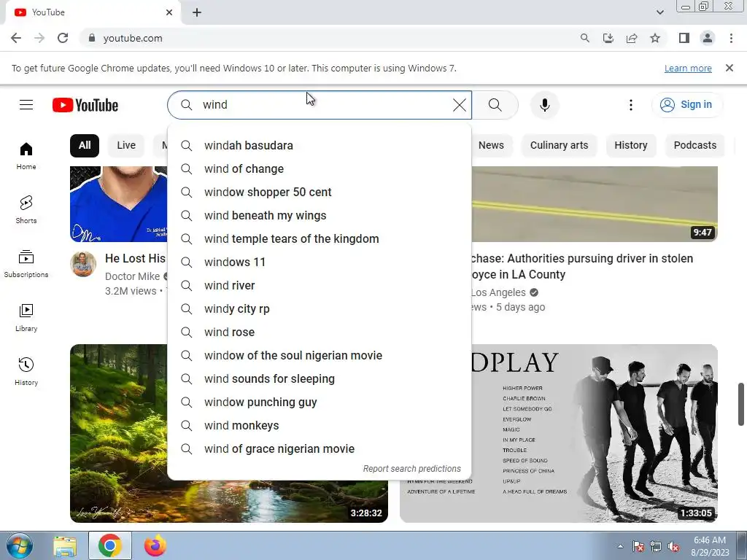The width and height of the screenshot is (747, 560).
Task: Open the YouTube guide hamburger menu
Action: coord(26,105)
